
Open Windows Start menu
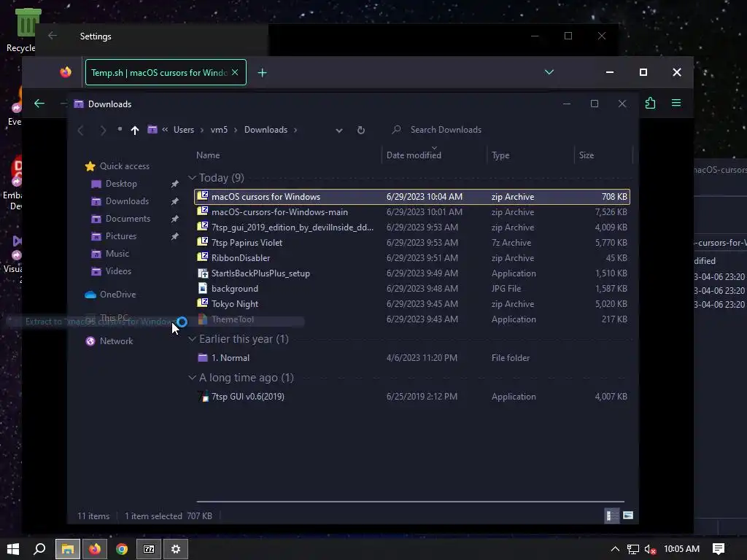tap(13, 549)
